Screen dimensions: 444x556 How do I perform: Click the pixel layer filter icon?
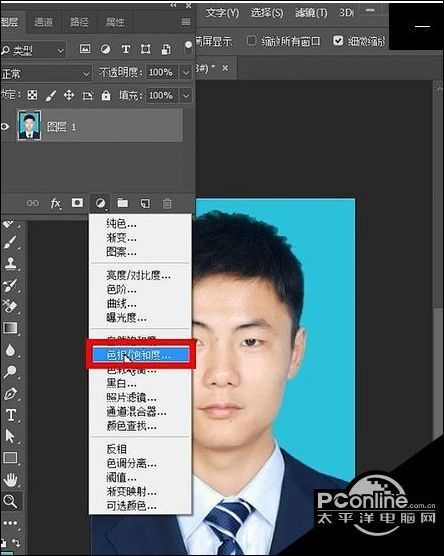point(85,49)
